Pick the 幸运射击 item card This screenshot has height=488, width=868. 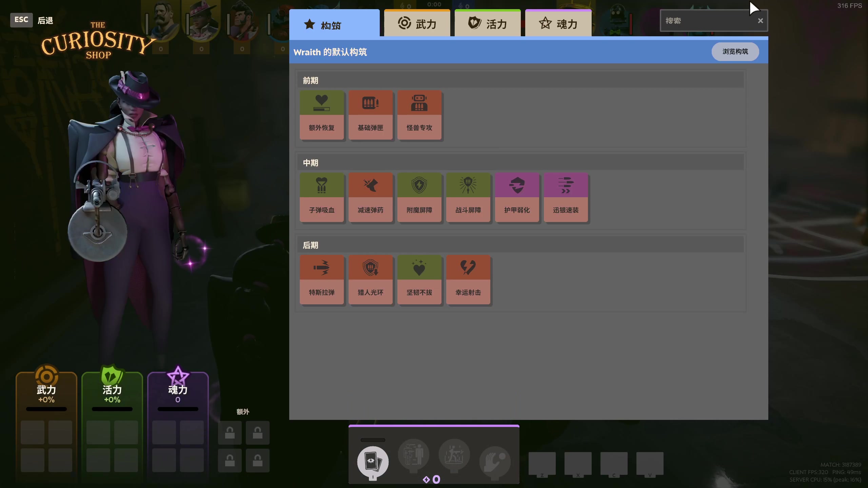[x=468, y=280]
